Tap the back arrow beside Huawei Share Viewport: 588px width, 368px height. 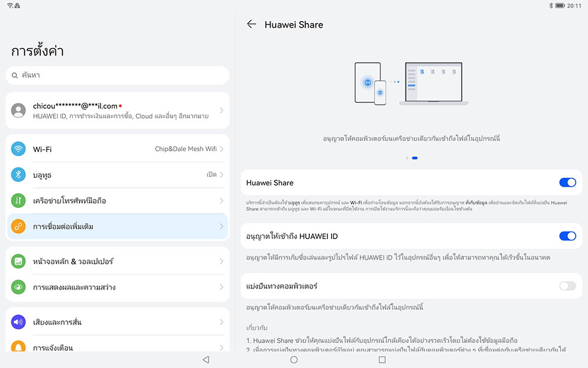252,24
